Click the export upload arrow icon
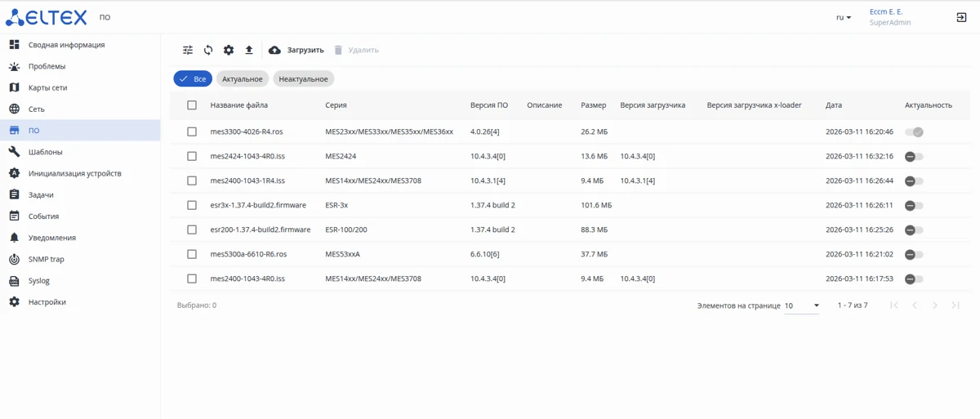This screenshot has width=980, height=419. point(249,50)
